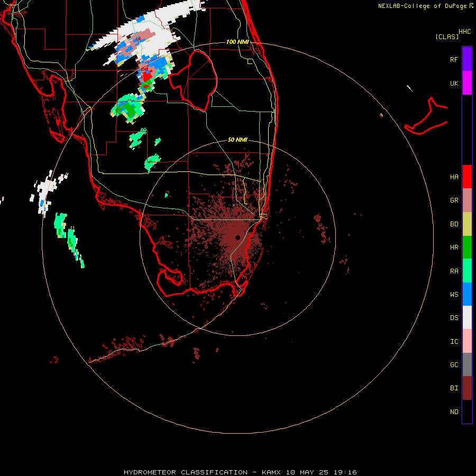The image size is (476, 476).
Task: Click the HHC product label
Action: [x=464, y=31]
